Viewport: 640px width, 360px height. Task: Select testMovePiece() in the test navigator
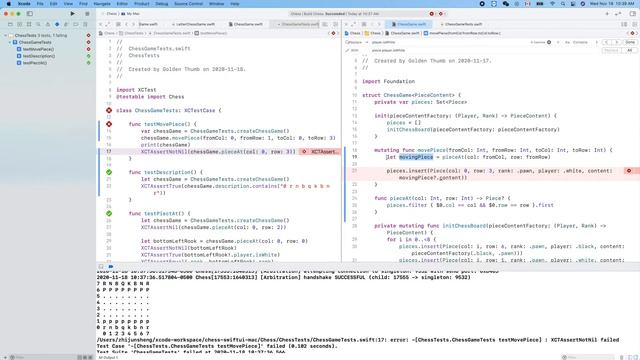tap(38, 49)
